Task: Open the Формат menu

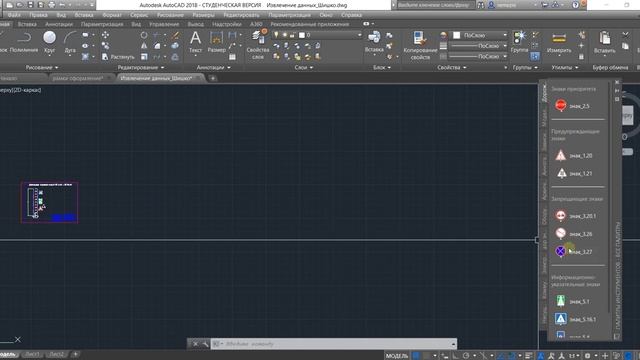Action: click(x=112, y=15)
